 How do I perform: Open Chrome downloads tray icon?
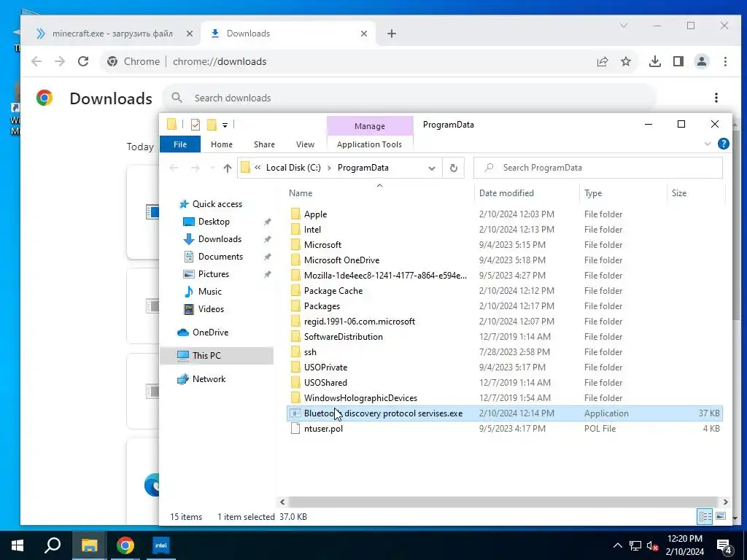tap(654, 61)
